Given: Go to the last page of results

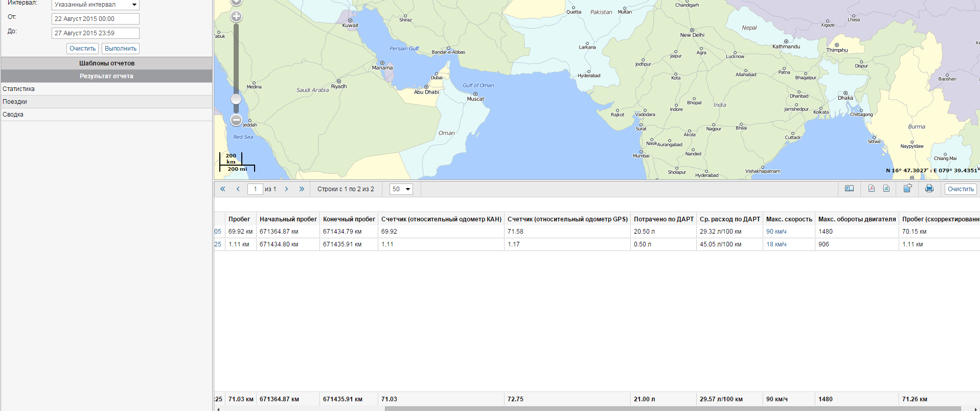Looking at the screenshot, I should click(302, 189).
